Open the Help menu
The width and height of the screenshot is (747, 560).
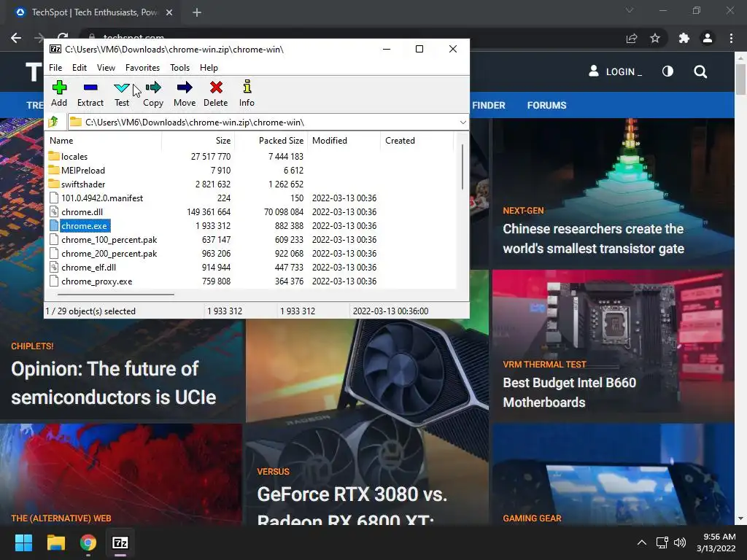point(209,68)
